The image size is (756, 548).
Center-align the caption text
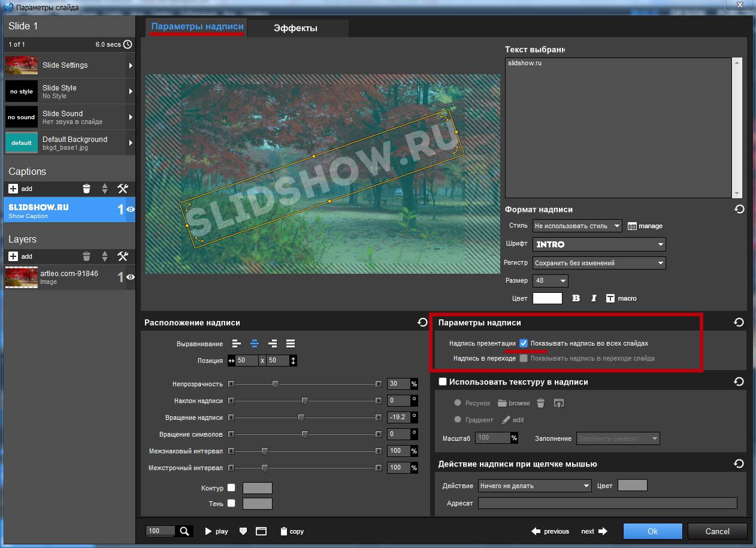pyautogui.click(x=255, y=344)
